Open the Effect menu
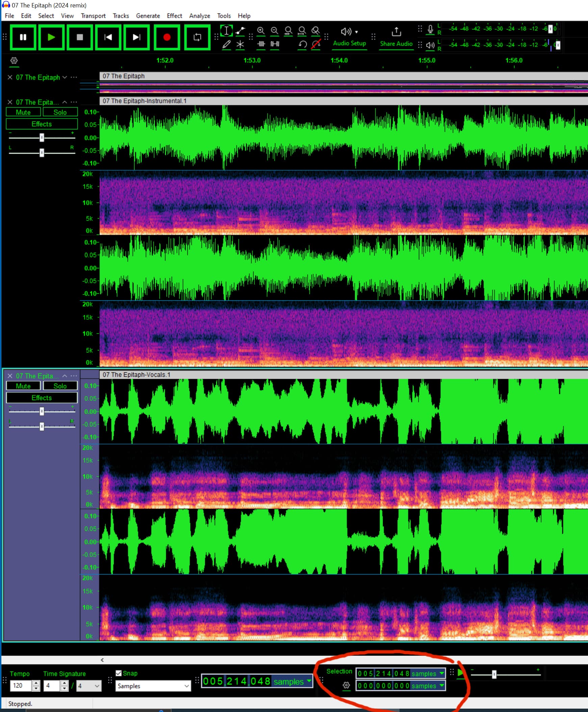Viewport: 588px width, 712px height. pos(174,16)
